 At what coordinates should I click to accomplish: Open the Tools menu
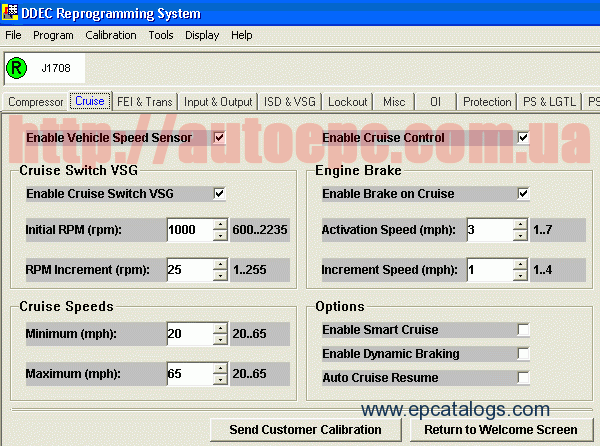(x=161, y=35)
